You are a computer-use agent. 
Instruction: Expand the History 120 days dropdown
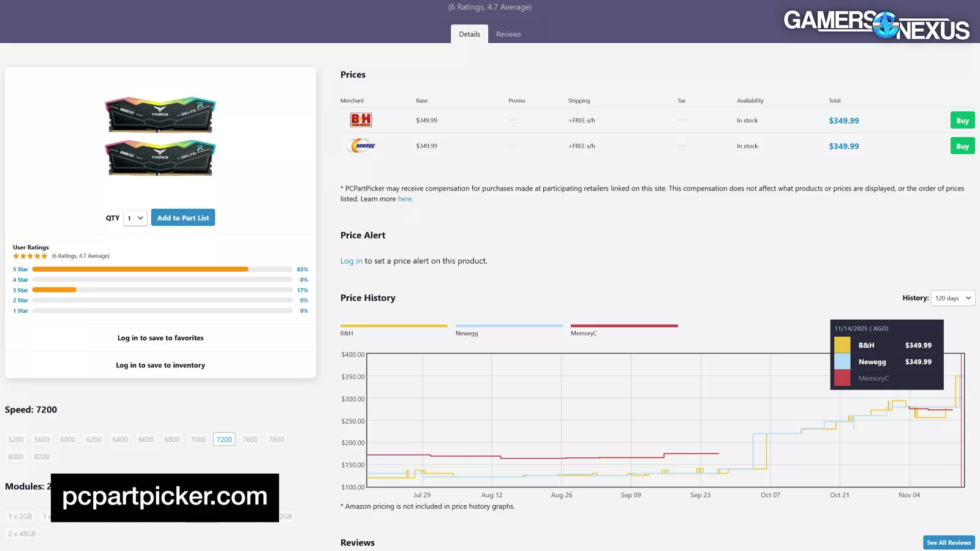tap(952, 298)
